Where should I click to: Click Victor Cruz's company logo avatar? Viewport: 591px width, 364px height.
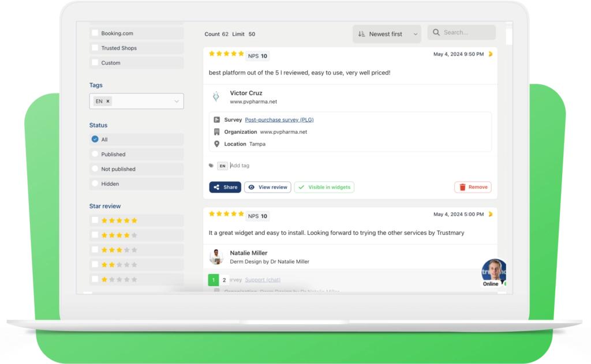(x=216, y=96)
